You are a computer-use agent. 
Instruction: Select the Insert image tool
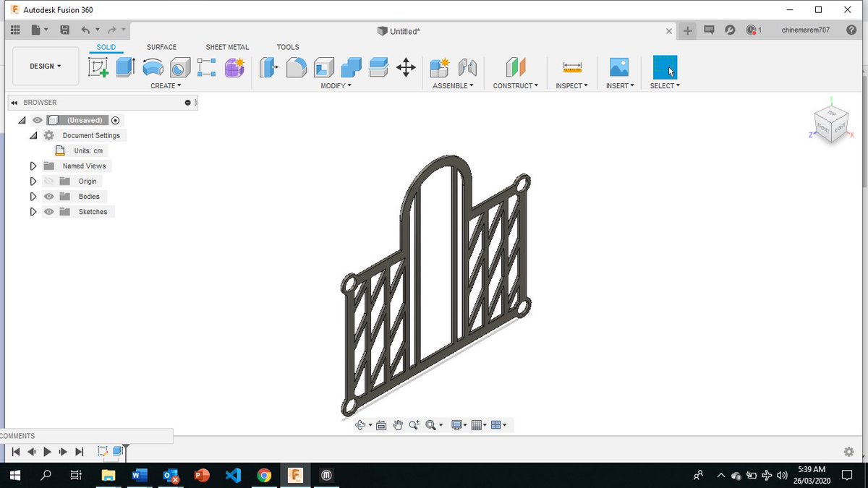619,67
